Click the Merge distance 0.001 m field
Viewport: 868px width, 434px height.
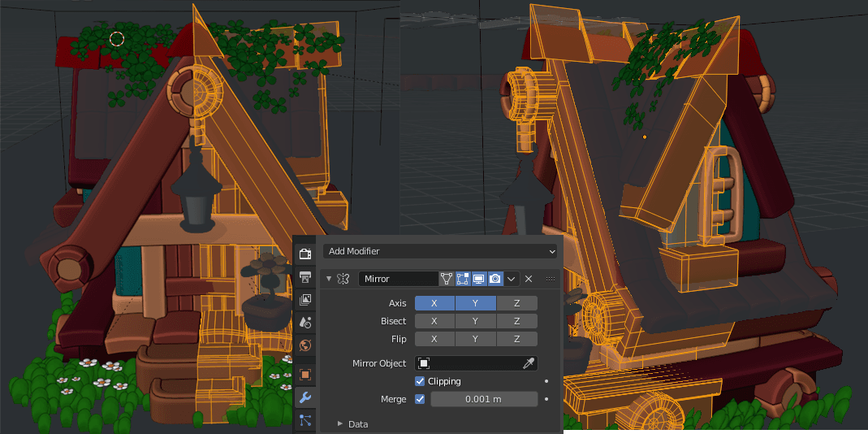coord(484,399)
